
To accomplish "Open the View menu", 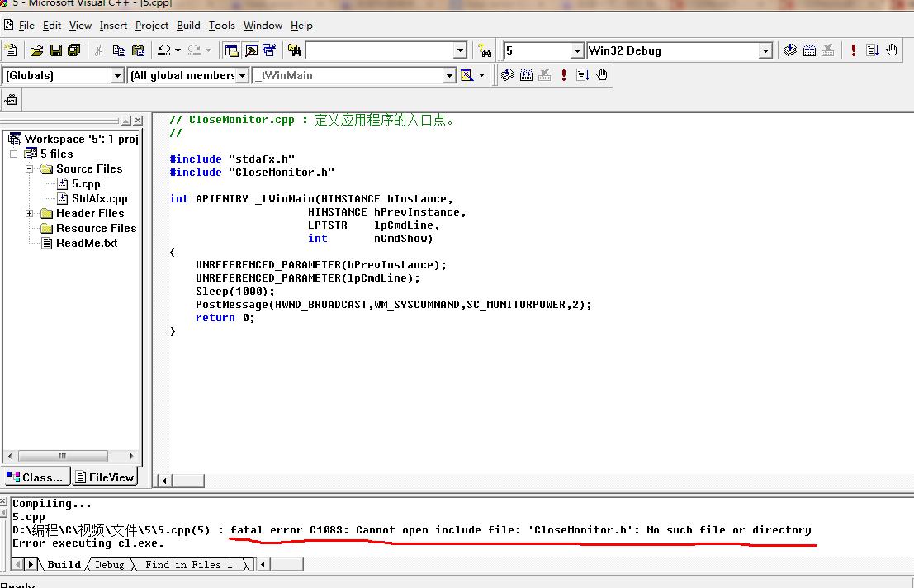I will [x=80, y=26].
